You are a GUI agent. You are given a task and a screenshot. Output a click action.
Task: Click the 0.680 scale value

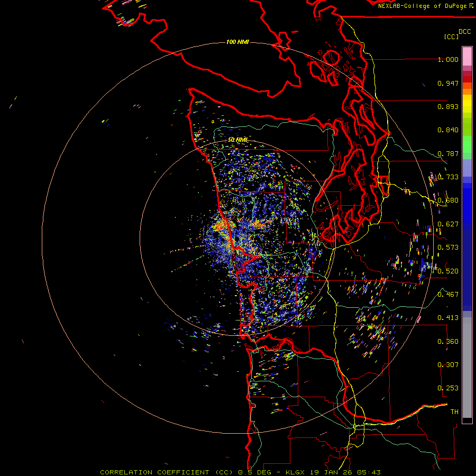coord(448,200)
